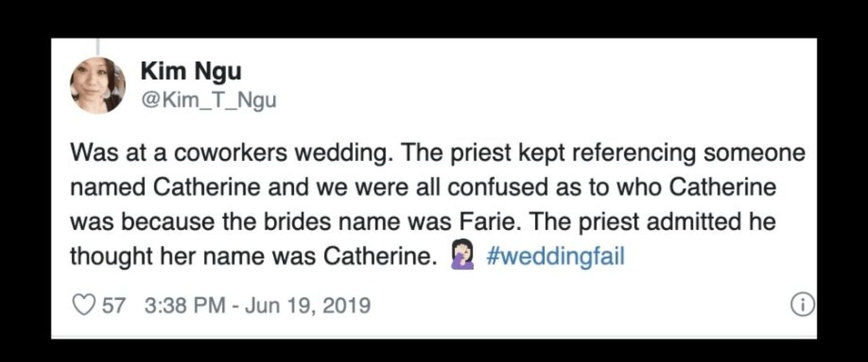Screen dimensions: 868x362
Task: Click the display name Kim Ngu
Action: pos(191,71)
